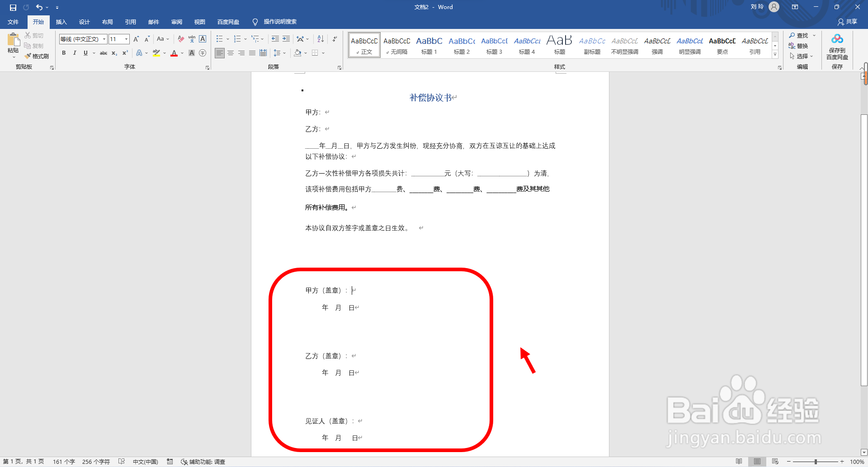Switch to the References tab
The height and width of the screenshot is (467, 868).
click(x=130, y=22)
